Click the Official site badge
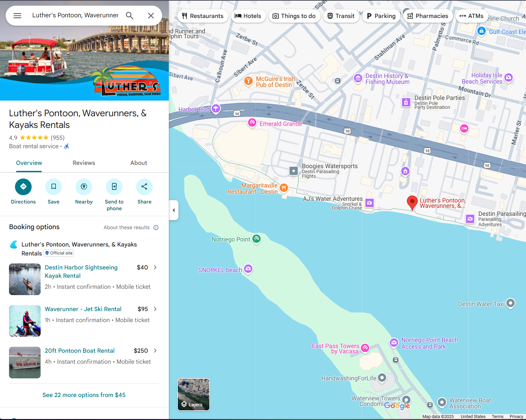 [59, 253]
